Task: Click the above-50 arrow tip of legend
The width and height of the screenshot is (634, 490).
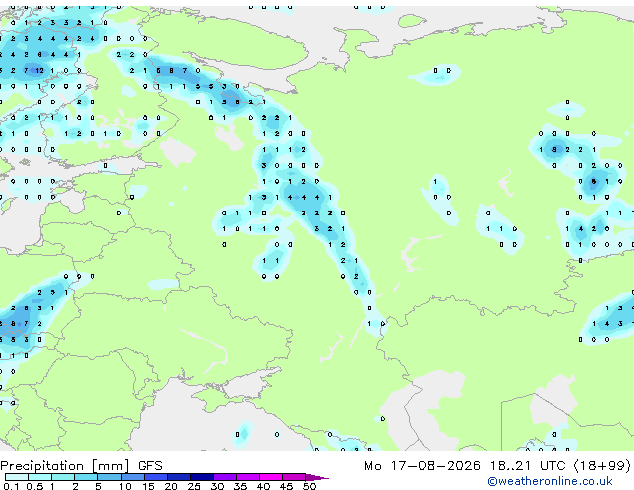Action: [317, 477]
